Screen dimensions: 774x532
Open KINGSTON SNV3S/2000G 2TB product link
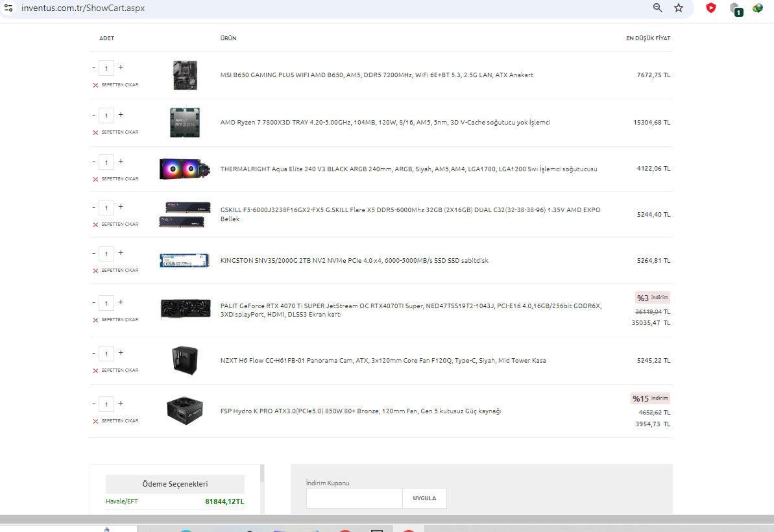point(354,261)
